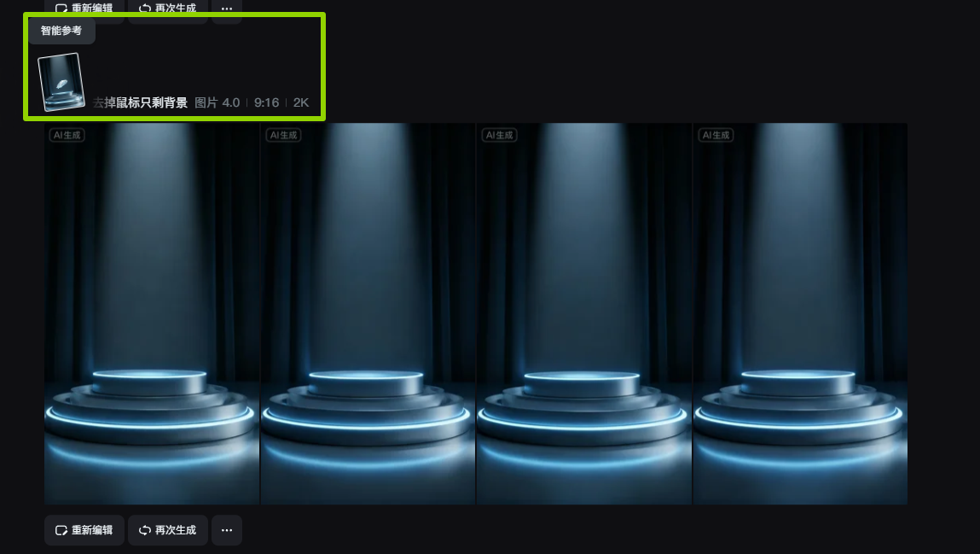Click the top 重新编辑 button above the prompt
Viewport: 980px width, 554px height.
84,8
